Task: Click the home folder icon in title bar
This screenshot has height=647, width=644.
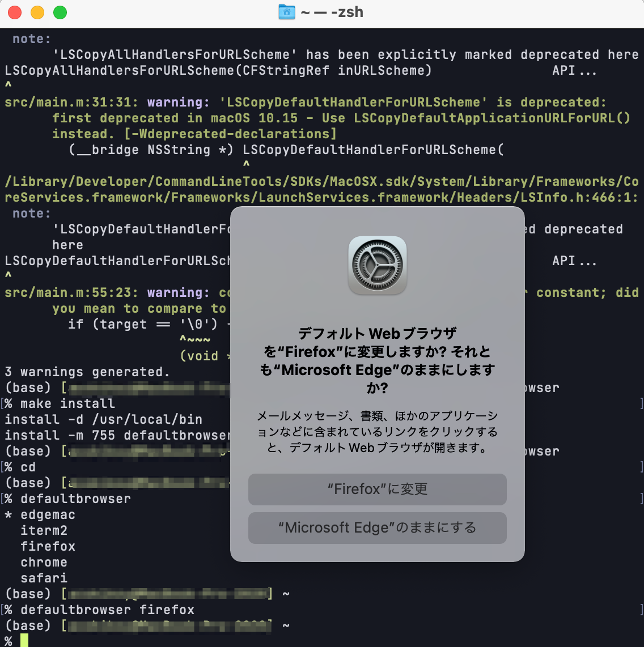Action: click(286, 12)
